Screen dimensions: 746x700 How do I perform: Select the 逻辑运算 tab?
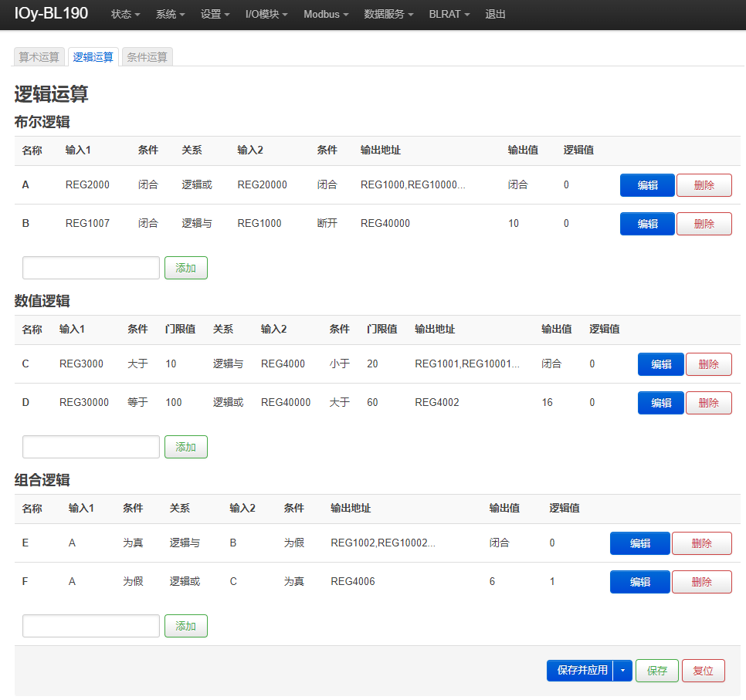[93, 57]
